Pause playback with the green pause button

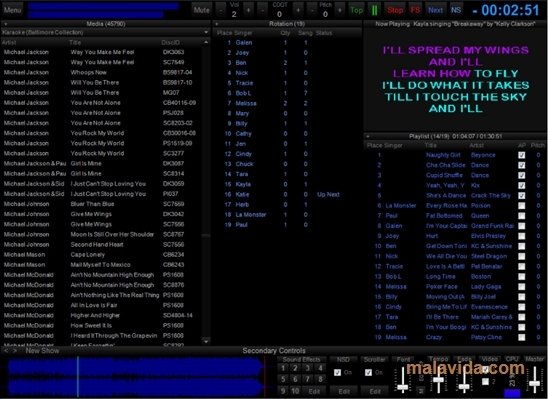pyautogui.click(x=374, y=10)
